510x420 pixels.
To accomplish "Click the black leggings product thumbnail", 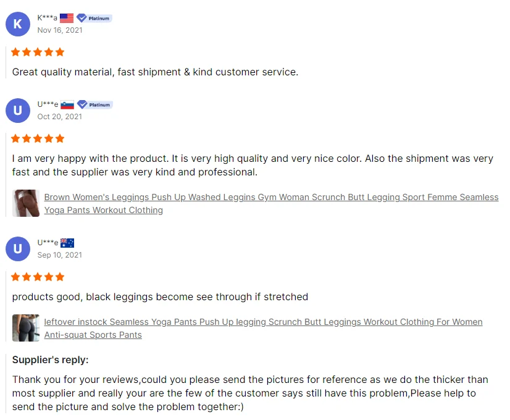I will 26,328.
